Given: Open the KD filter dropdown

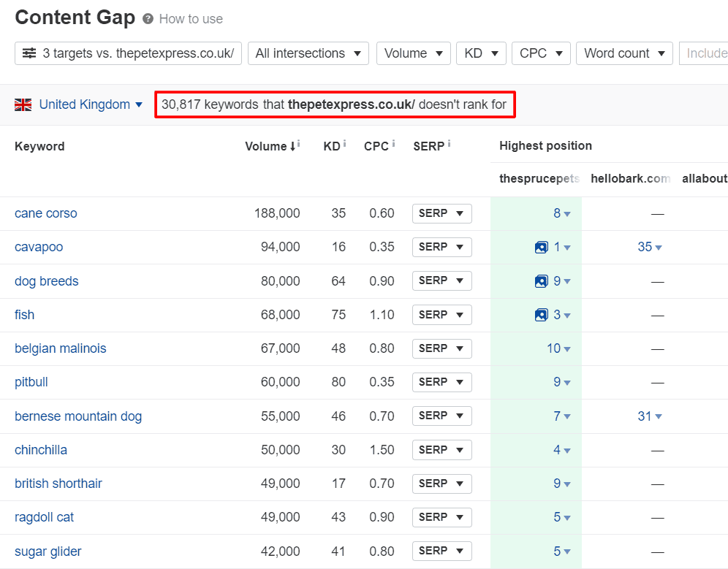Looking at the screenshot, I should tap(481, 53).
